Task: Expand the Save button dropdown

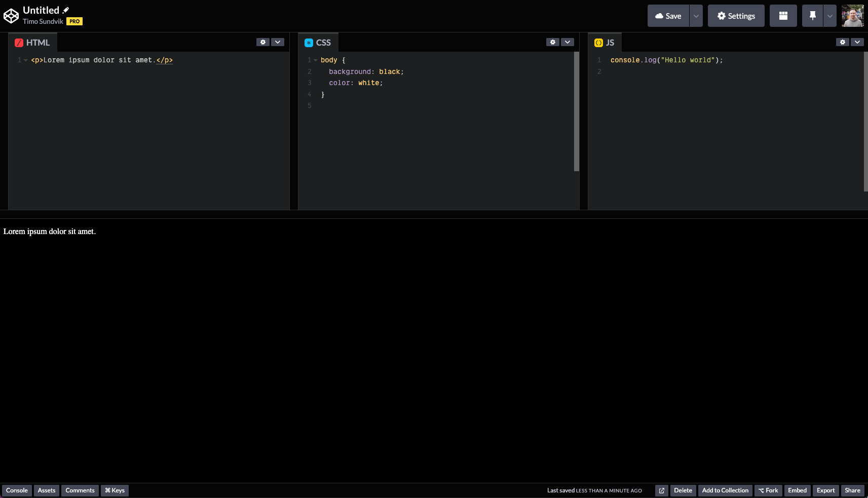Action: click(x=696, y=16)
